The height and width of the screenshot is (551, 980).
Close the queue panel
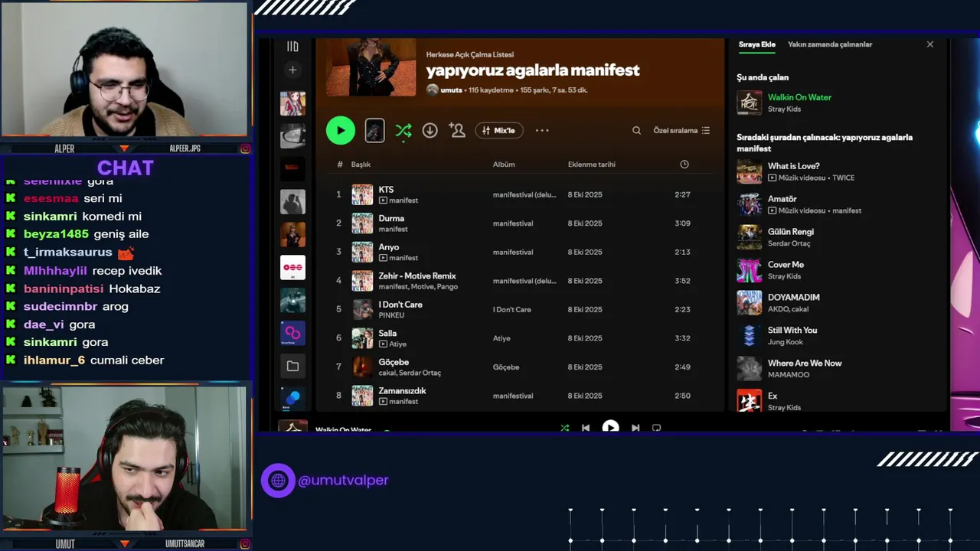click(x=930, y=44)
